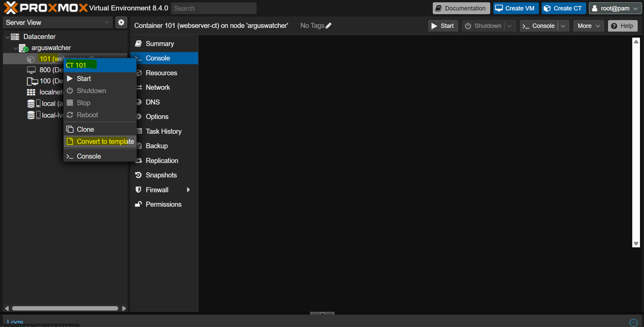Click the context menu Clone icon

tap(70, 129)
